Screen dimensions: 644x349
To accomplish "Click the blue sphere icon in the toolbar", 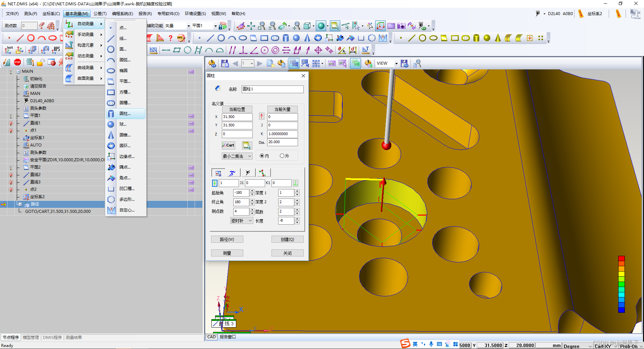I will (x=296, y=38).
